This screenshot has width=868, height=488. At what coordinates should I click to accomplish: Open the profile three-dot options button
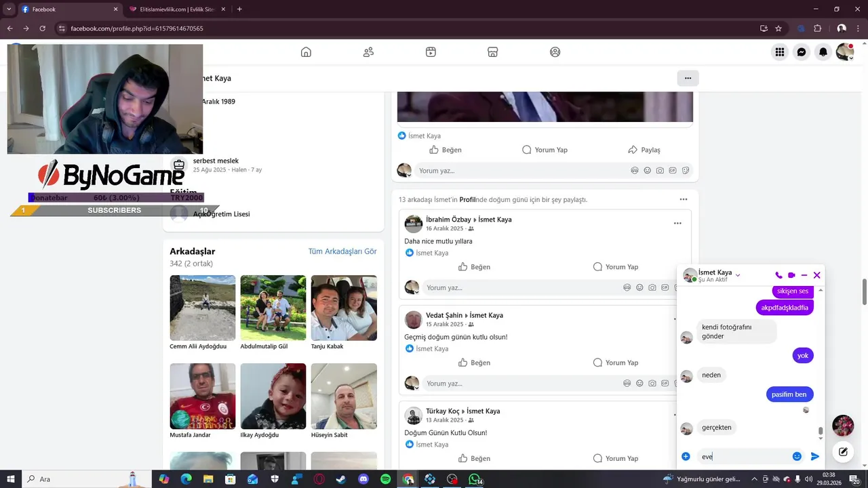[x=688, y=78]
